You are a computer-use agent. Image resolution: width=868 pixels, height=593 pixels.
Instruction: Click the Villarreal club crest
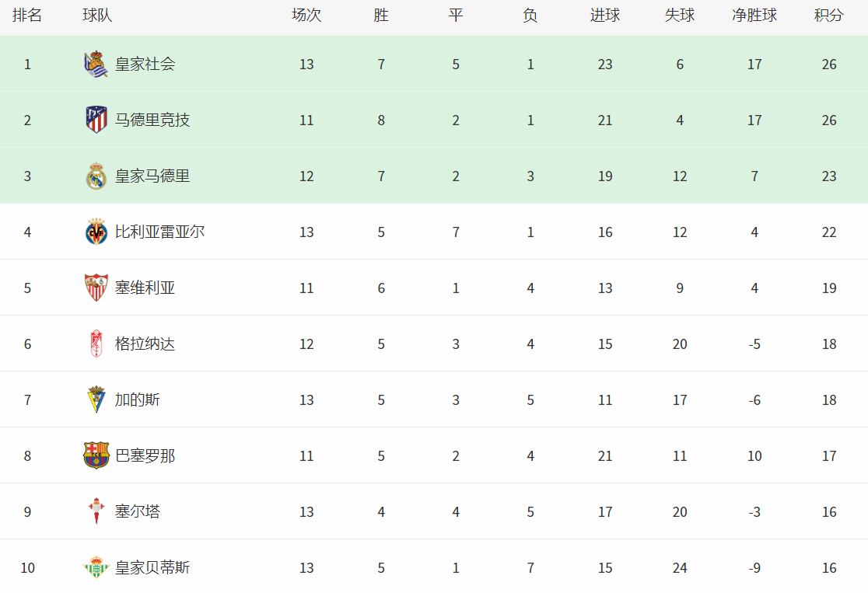click(x=96, y=232)
